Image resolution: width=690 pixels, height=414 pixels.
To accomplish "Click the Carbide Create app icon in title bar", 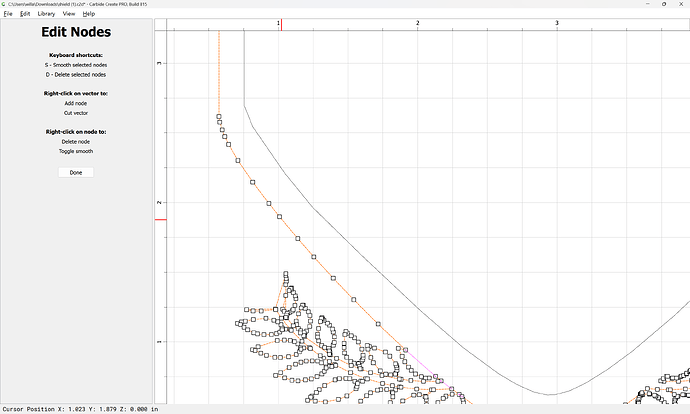I will (x=4, y=4).
